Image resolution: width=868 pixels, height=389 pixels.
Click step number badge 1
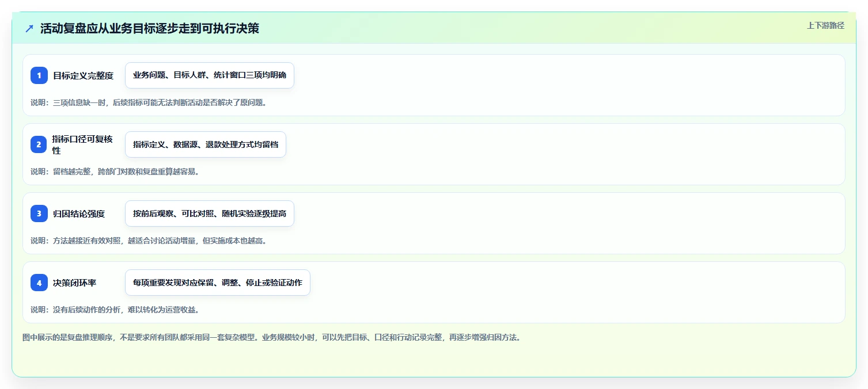pos(39,75)
